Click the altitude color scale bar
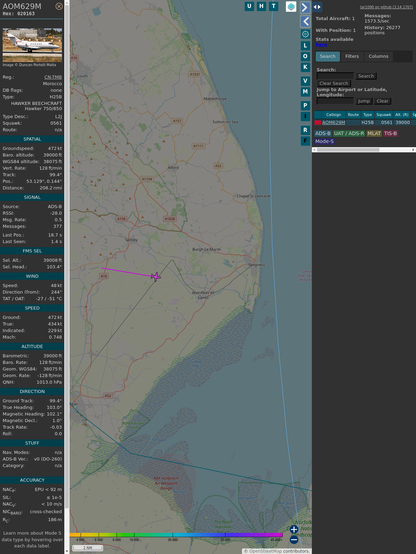This screenshot has width=416, height=554. [176, 535]
